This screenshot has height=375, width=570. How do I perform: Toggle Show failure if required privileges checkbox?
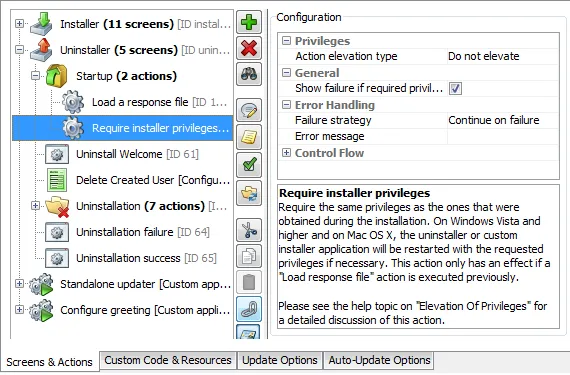455,88
